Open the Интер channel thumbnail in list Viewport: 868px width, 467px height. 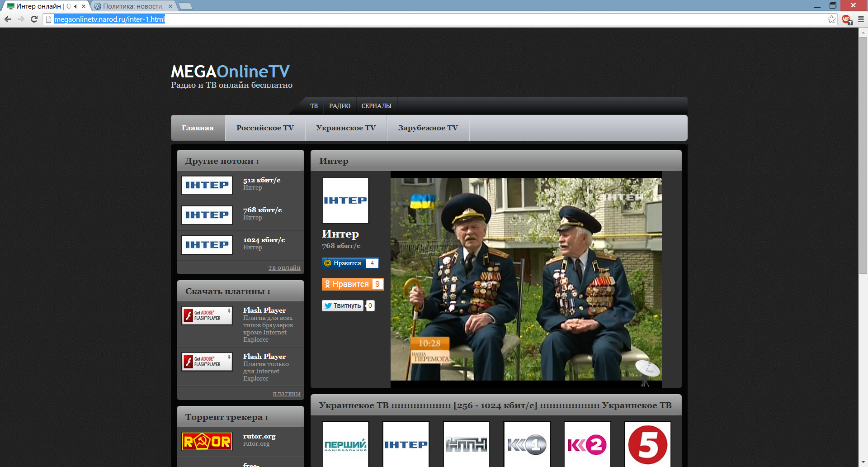[x=406, y=445]
